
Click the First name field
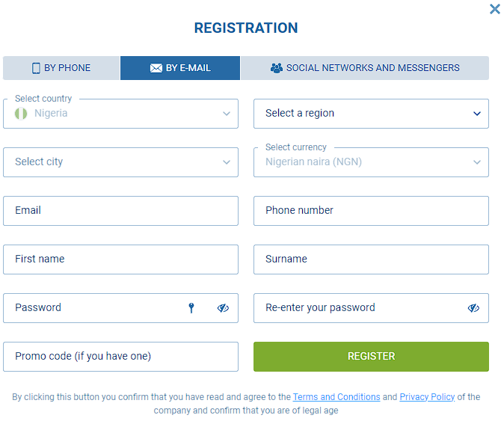click(x=120, y=259)
